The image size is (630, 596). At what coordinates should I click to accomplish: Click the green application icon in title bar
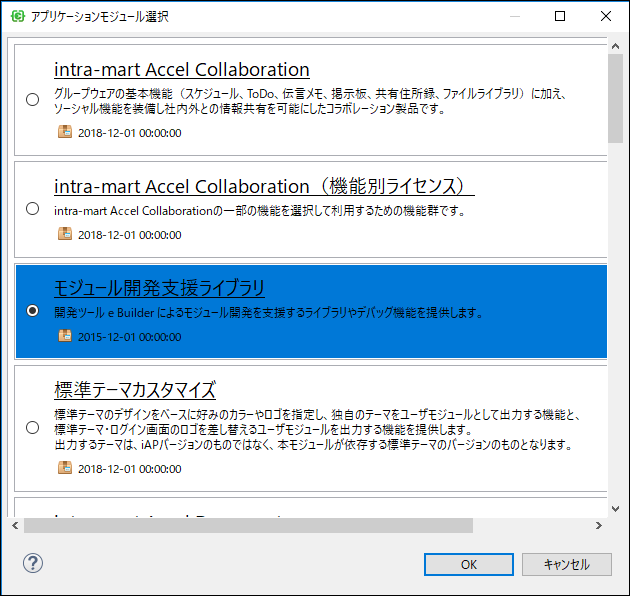(17, 16)
